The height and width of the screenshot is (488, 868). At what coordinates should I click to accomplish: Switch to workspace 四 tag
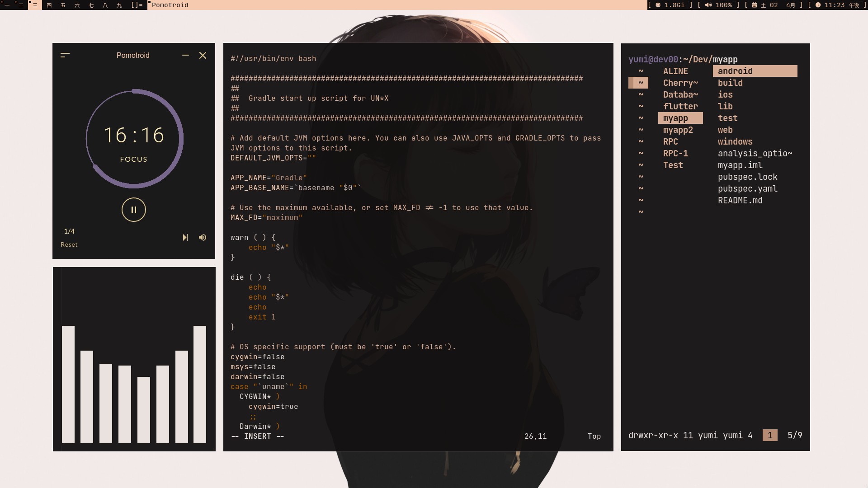49,5
